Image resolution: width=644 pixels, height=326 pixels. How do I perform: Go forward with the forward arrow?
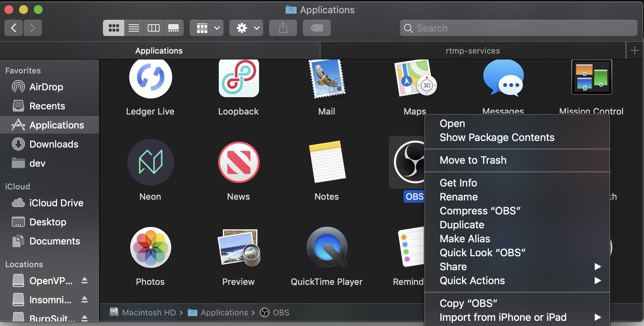point(33,28)
